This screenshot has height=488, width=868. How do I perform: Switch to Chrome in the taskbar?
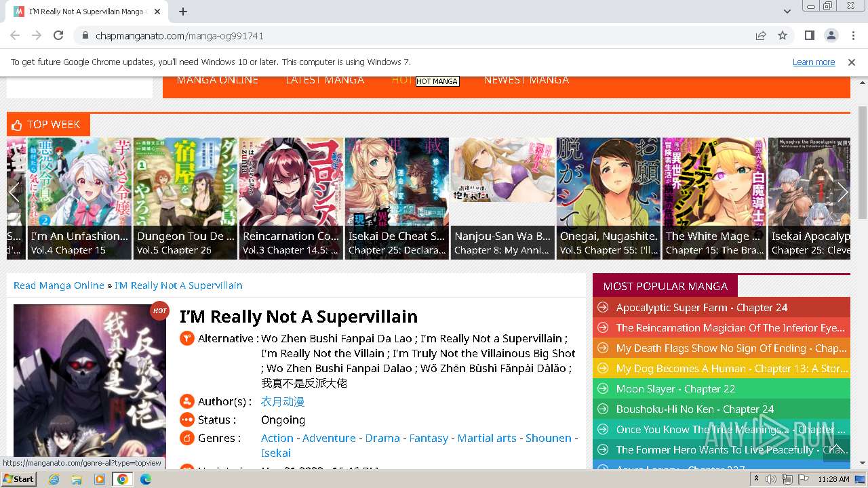(x=123, y=479)
